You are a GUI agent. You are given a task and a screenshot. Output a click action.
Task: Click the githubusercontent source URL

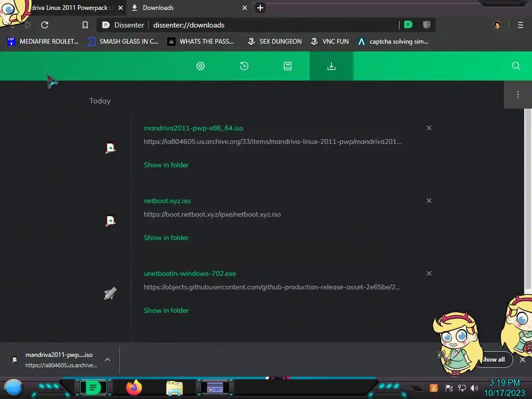pyautogui.click(x=272, y=287)
